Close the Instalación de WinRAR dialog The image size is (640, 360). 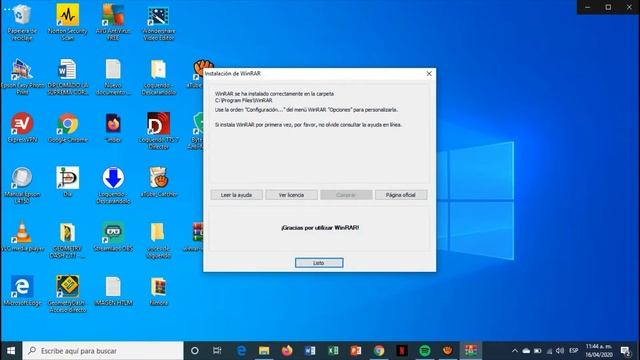(x=429, y=73)
